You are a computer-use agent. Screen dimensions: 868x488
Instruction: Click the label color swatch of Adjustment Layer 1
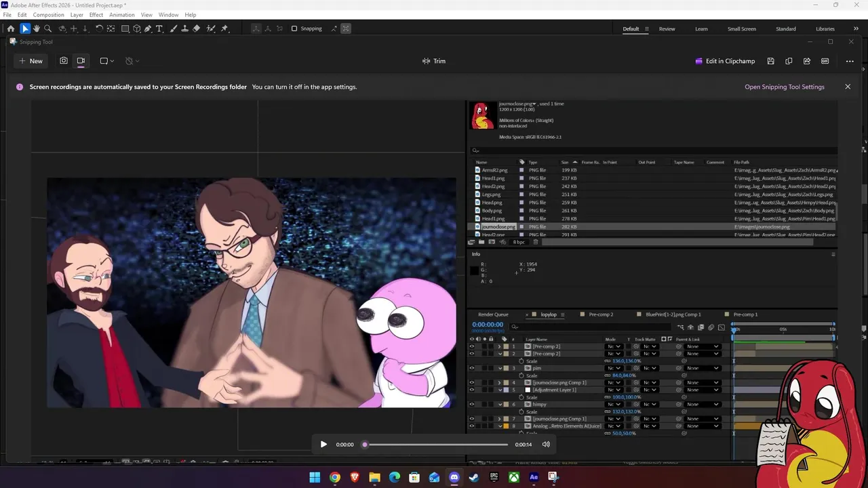point(506,390)
